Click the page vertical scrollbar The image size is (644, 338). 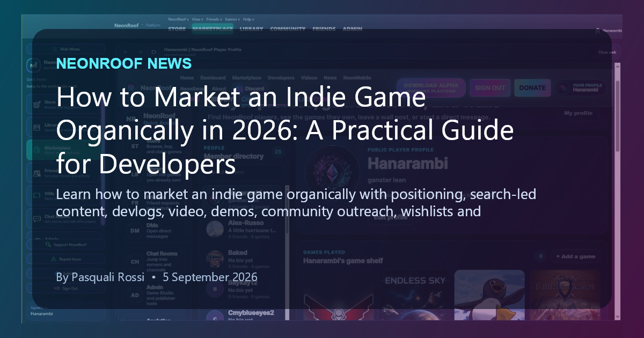618,115
